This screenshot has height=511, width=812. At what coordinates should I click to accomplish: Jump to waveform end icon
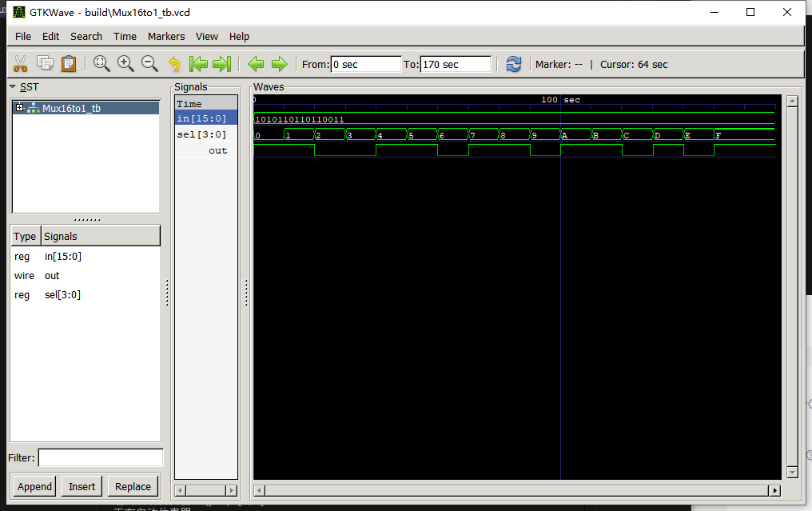[222, 63]
